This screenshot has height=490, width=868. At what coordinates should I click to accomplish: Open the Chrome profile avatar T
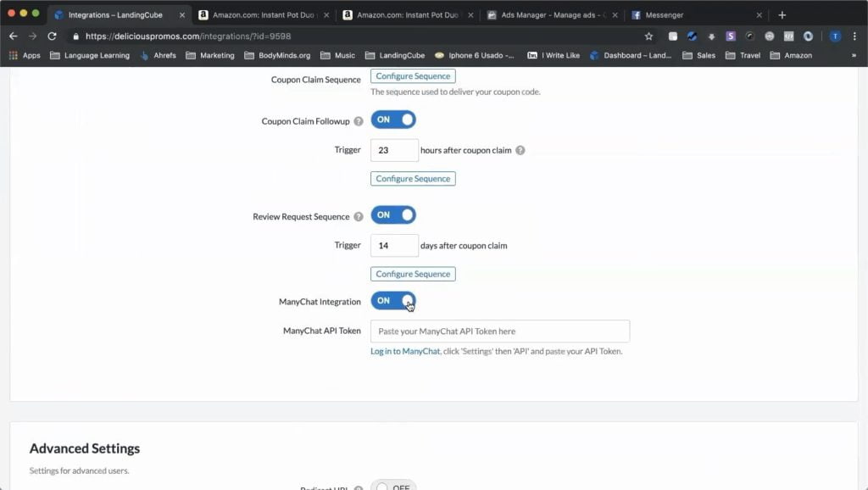[x=835, y=36]
